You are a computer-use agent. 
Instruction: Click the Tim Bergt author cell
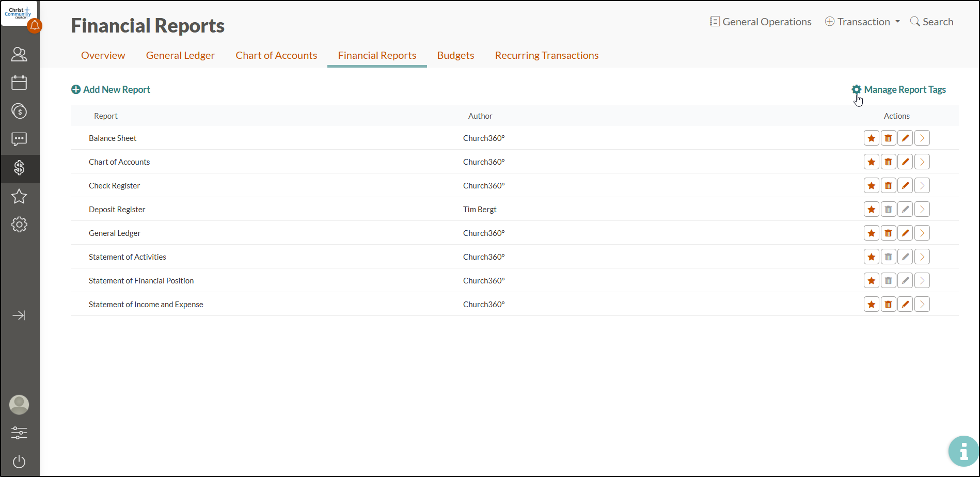(x=480, y=210)
